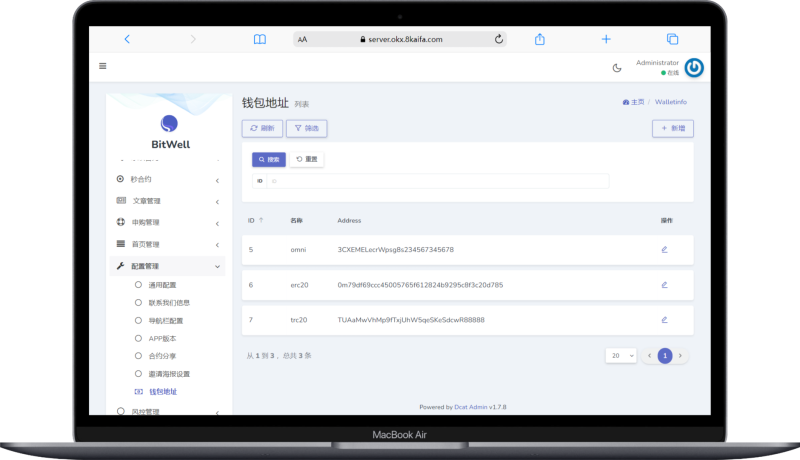Click the 新增 button to add a wallet
Screen dimensions: 800x460
[x=672, y=128]
